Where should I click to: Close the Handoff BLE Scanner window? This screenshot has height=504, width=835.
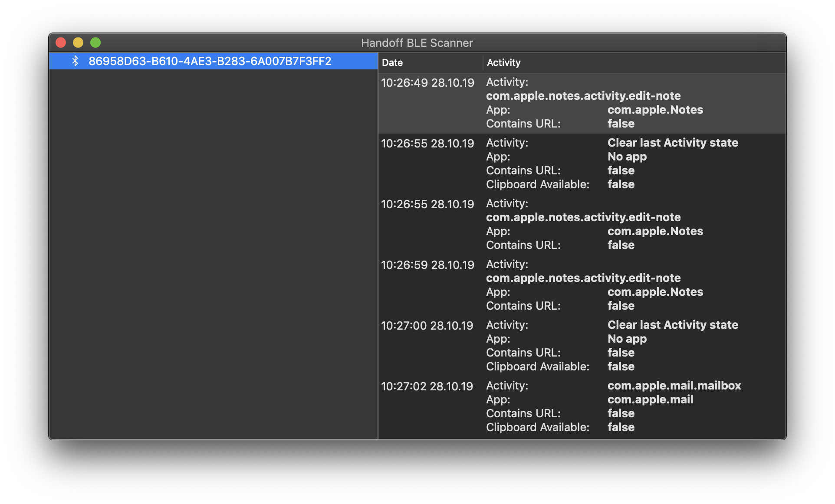pos(61,43)
